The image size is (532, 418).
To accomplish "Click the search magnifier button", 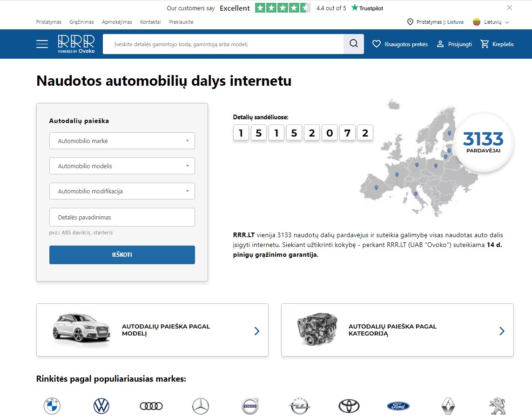I will coord(354,44).
